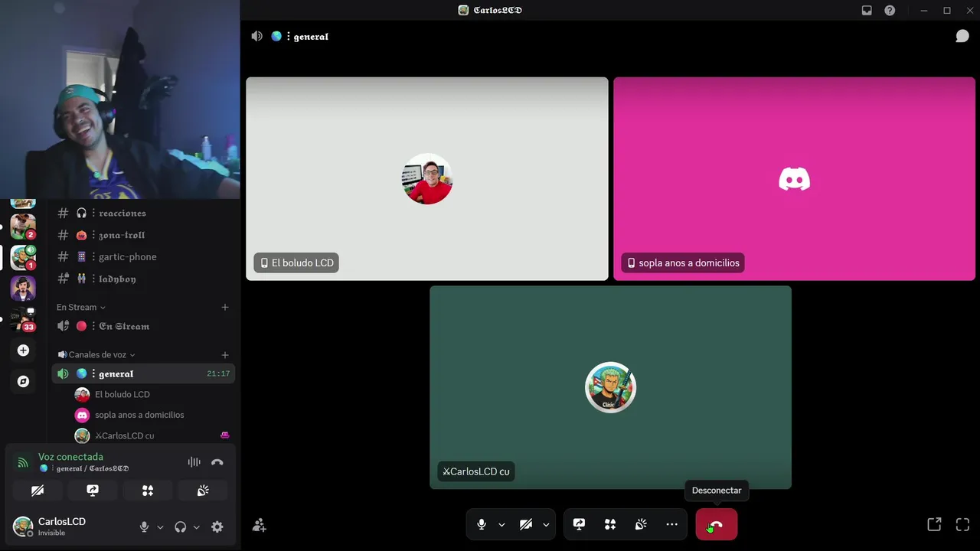Open the active server with the 1 badge
The width and height of the screenshot is (980, 551).
click(x=23, y=257)
